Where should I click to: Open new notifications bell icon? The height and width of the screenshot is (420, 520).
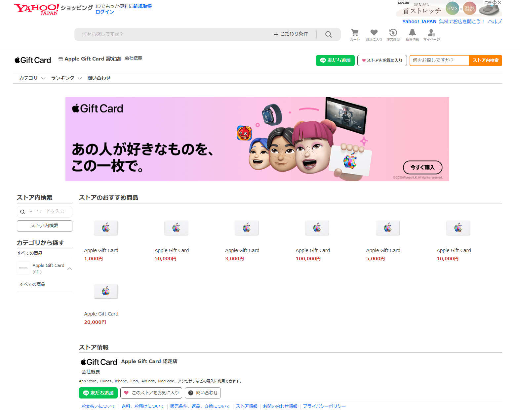(412, 35)
